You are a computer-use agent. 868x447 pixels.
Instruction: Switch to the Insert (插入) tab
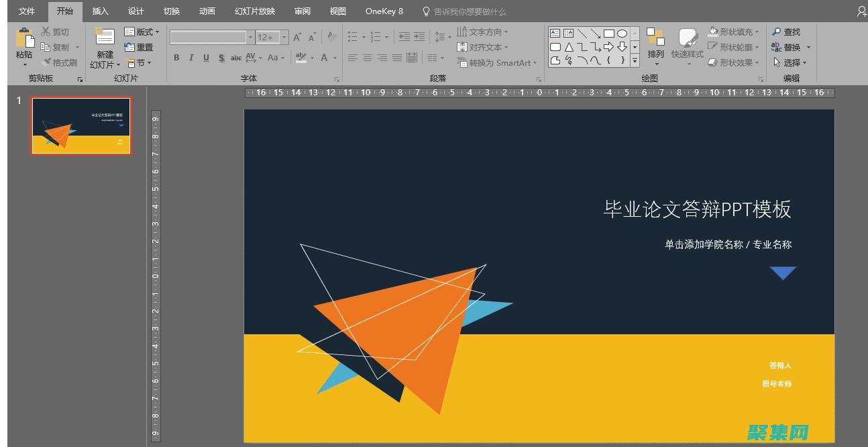pos(100,11)
